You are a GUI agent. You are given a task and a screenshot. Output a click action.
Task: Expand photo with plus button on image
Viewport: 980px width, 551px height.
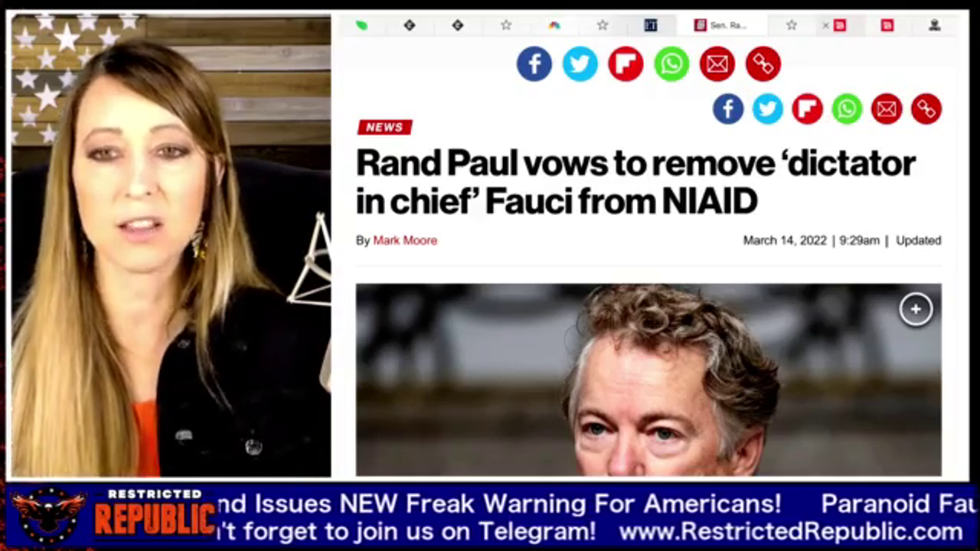tap(916, 309)
